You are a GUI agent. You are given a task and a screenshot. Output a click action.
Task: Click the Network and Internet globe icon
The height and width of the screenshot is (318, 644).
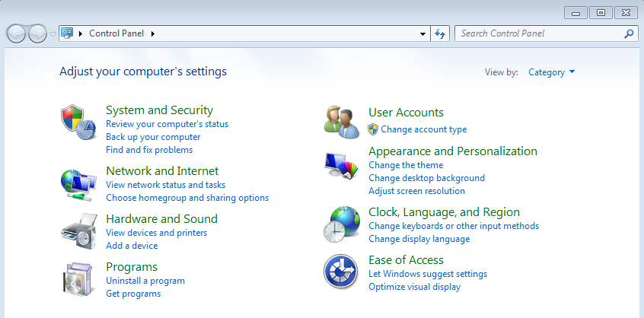point(79,184)
